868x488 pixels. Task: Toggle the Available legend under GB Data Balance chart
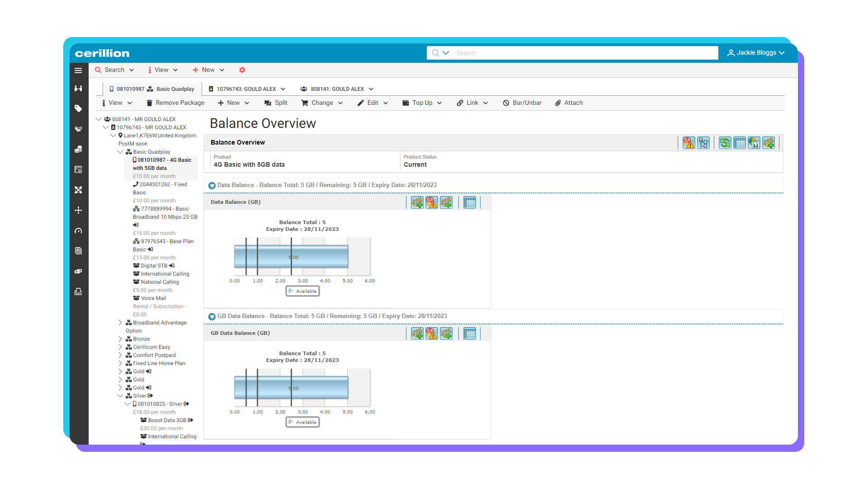click(x=302, y=422)
